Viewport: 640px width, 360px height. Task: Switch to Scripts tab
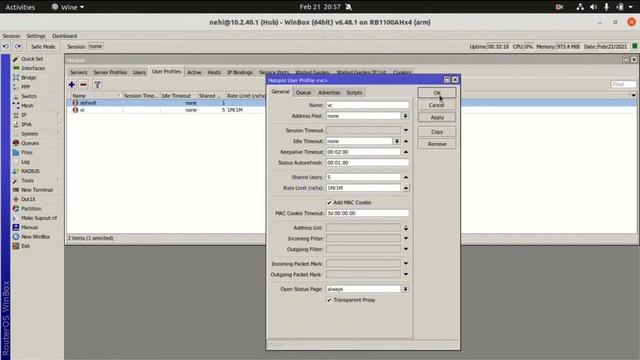tap(354, 93)
